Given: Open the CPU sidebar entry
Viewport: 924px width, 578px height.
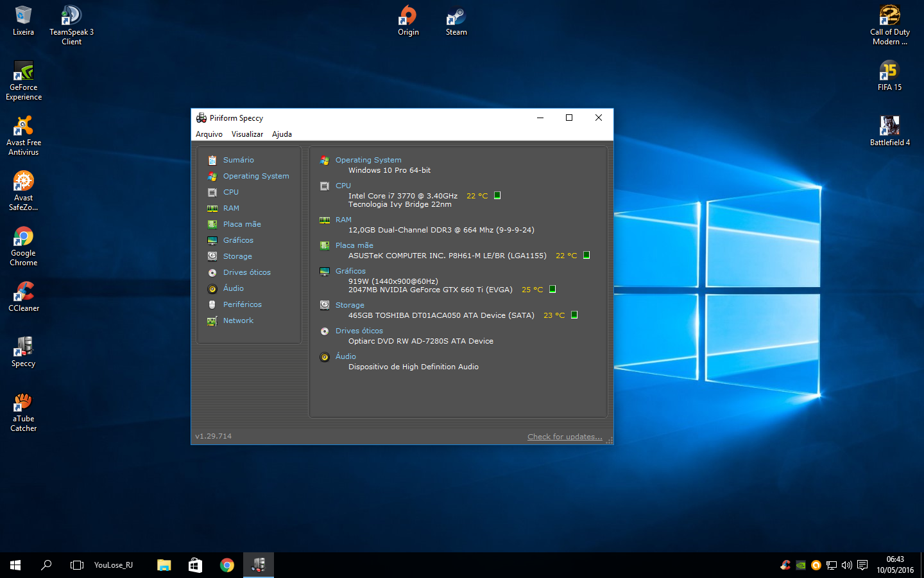Looking at the screenshot, I should coord(231,192).
